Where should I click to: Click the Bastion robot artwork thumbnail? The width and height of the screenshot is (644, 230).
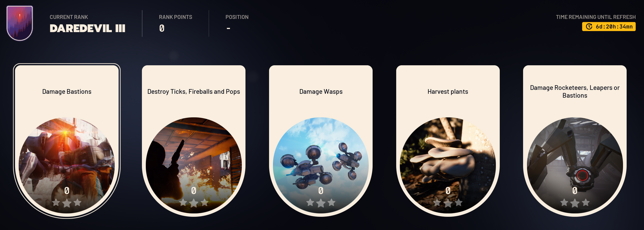click(67, 165)
